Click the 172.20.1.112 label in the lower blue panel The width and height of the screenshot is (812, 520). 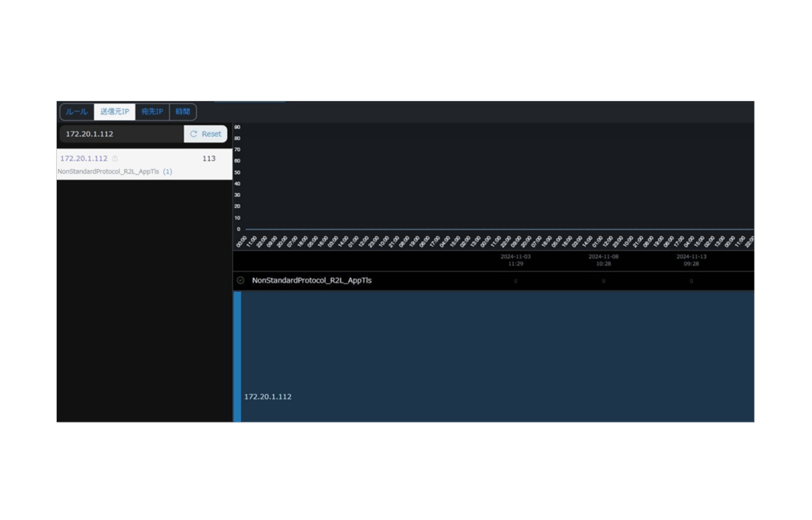[x=268, y=397]
